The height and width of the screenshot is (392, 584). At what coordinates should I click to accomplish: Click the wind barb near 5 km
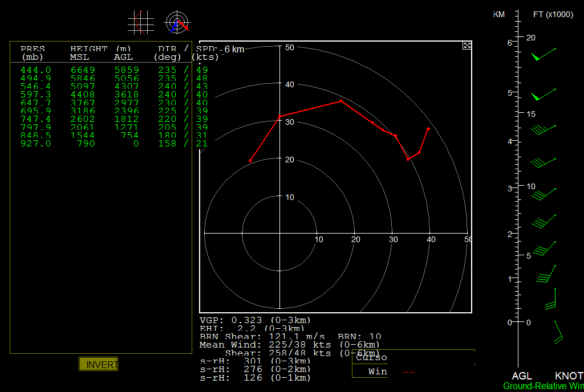[544, 95]
